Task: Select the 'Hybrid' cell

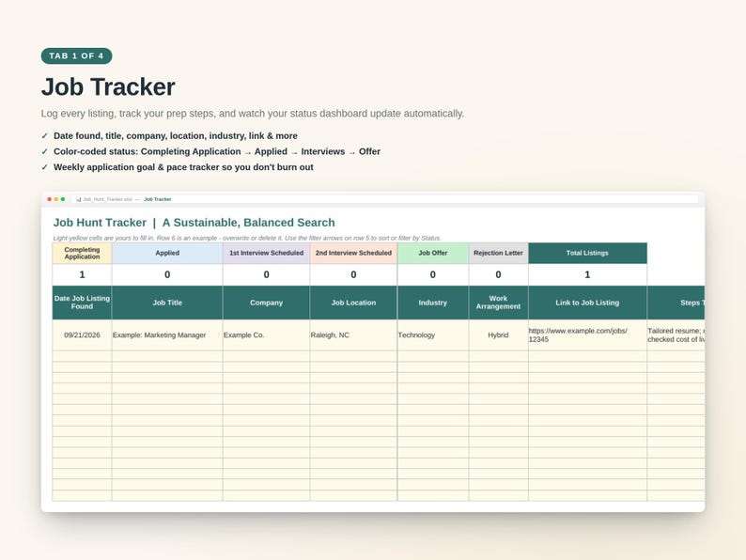Action: coord(498,334)
